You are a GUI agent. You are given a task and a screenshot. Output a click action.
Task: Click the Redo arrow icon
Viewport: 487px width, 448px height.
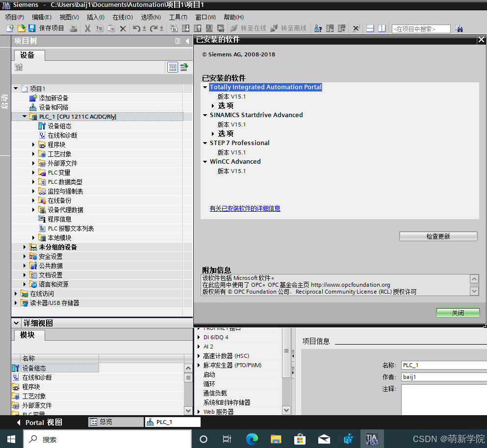[x=154, y=28]
